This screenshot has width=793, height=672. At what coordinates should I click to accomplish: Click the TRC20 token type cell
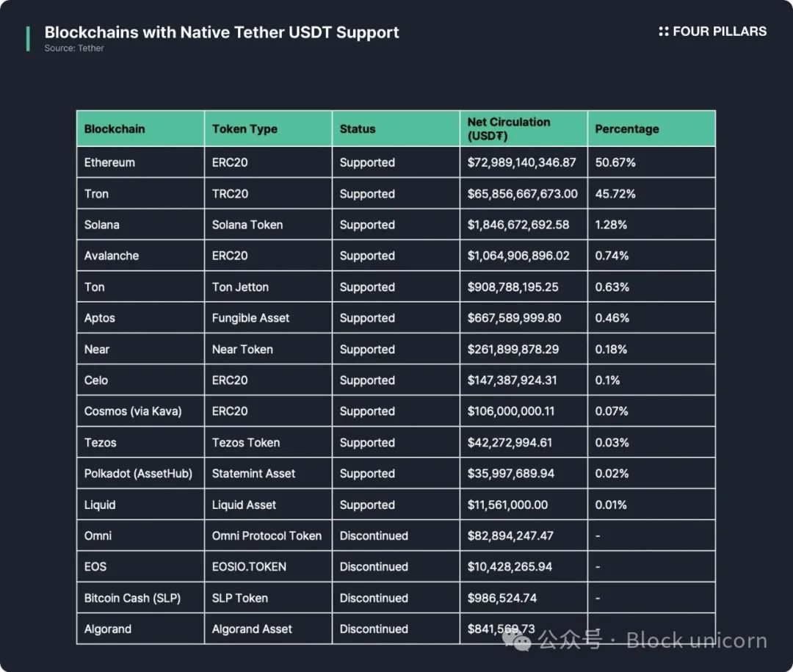[x=230, y=195]
